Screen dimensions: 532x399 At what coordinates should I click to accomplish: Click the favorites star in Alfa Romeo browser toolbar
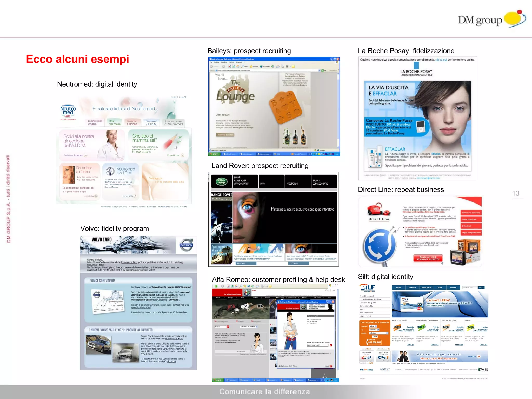(245, 286)
